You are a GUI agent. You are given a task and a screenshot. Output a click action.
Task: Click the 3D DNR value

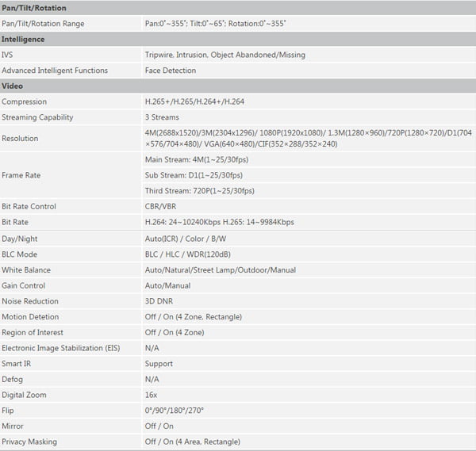click(160, 301)
